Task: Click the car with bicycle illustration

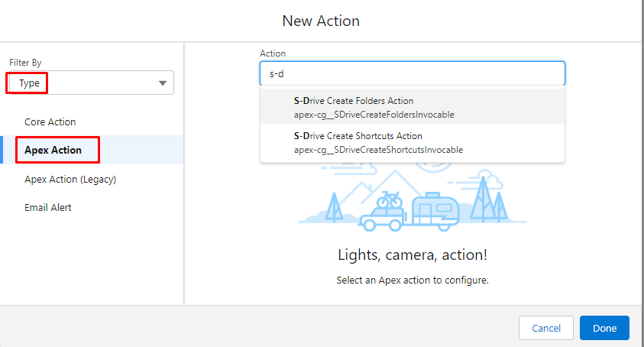Action: pos(386,212)
